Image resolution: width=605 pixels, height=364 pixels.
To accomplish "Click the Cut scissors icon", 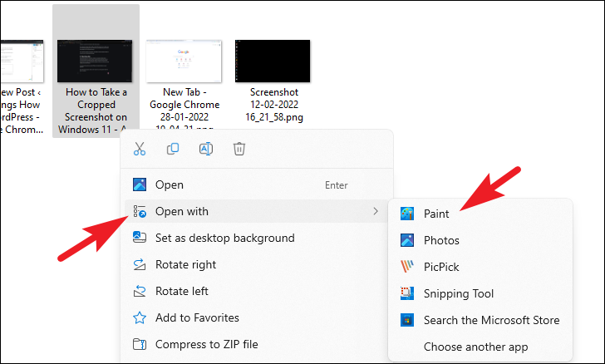I will click(140, 149).
